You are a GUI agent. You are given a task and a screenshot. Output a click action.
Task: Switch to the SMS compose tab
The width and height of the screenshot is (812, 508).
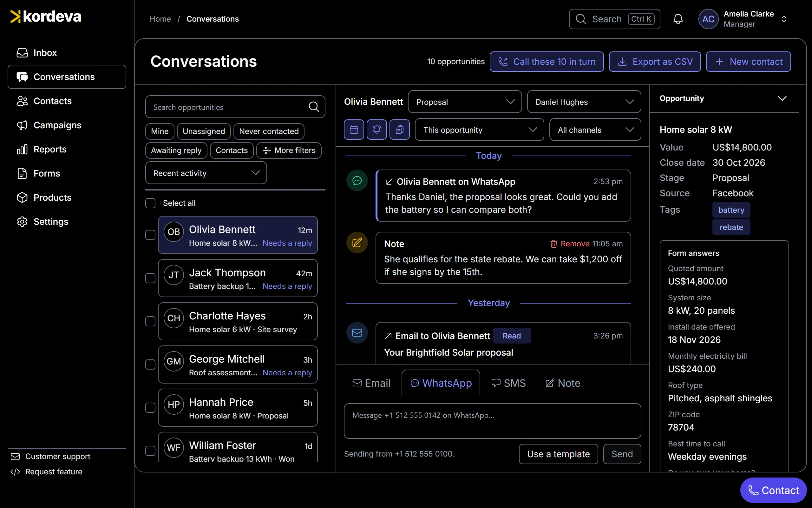click(508, 383)
